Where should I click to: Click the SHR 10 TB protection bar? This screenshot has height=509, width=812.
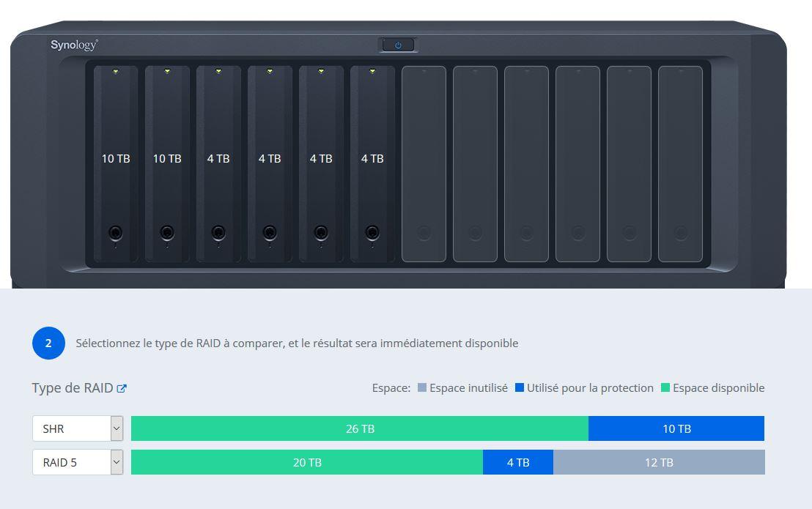point(676,428)
